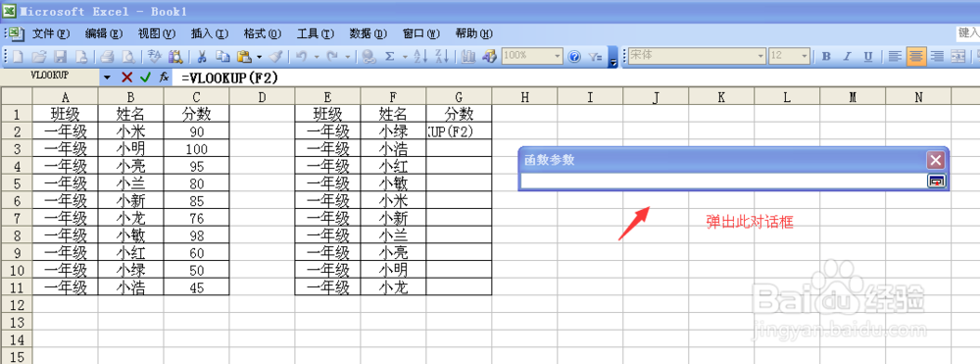Click cell 小绿 in column F

pos(394,132)
